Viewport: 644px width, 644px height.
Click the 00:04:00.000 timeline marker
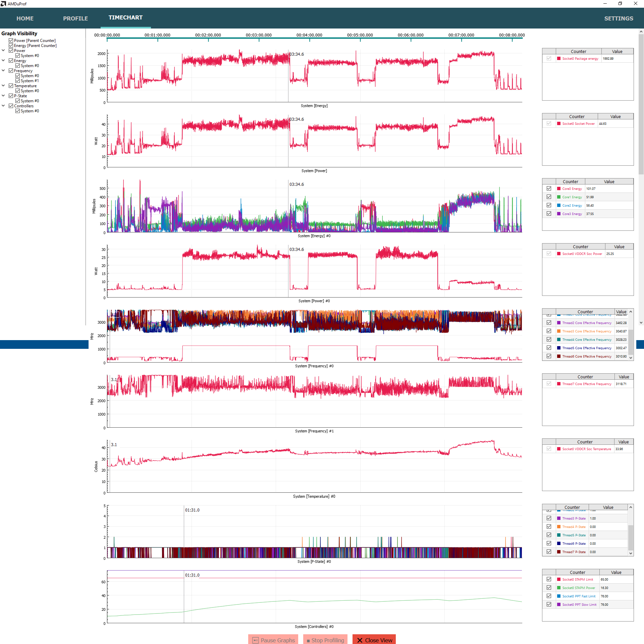(x=309, y=35)
